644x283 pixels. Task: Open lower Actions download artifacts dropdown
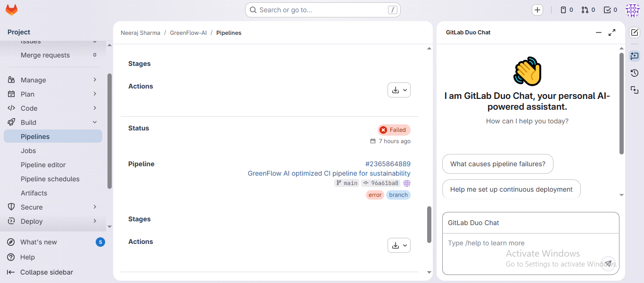coord(399,245)
